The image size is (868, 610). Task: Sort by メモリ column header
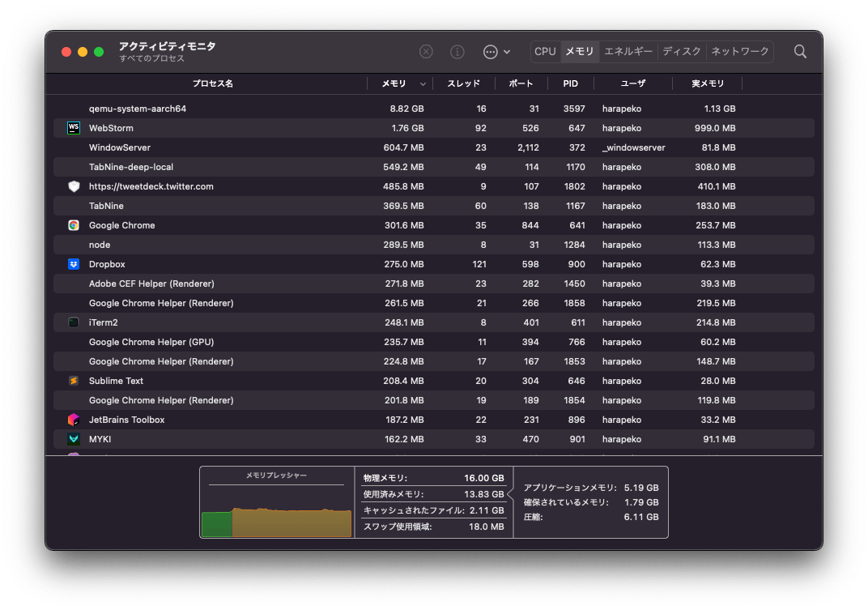click(x=394, y=83)
